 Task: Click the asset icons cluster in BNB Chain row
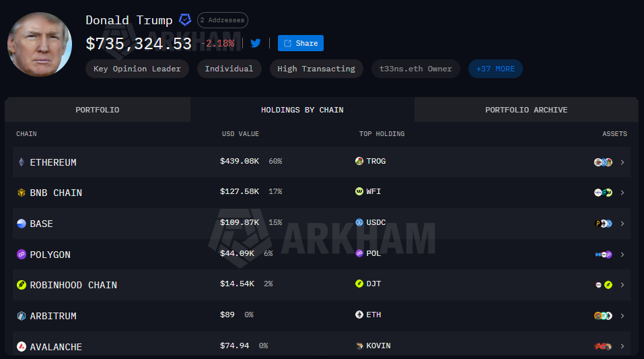tap(603, 193)
